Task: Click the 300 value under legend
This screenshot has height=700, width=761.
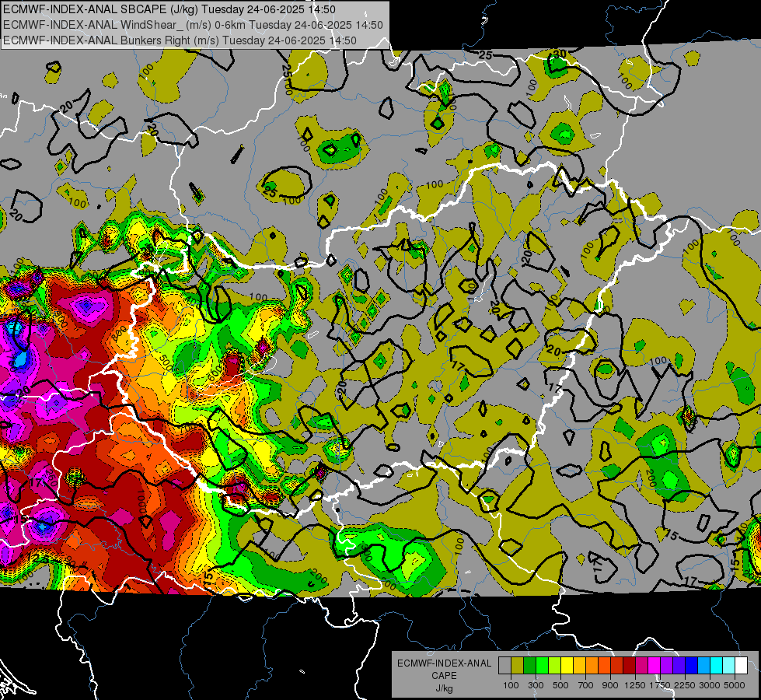Action: coord(536,685)
